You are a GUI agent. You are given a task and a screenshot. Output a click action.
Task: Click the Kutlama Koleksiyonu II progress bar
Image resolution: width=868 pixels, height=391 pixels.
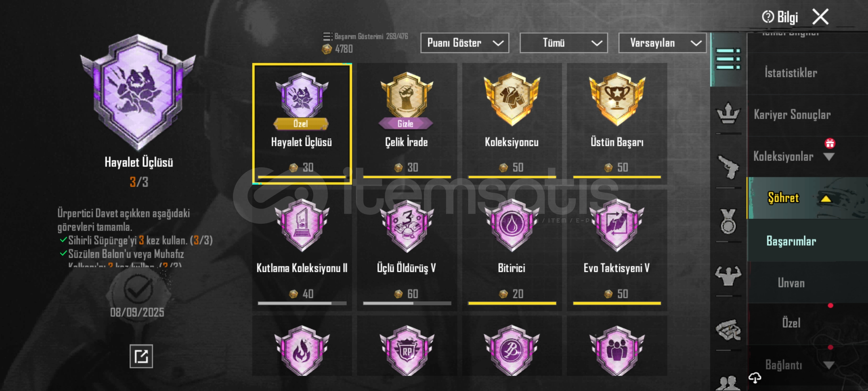click(302, 303)
